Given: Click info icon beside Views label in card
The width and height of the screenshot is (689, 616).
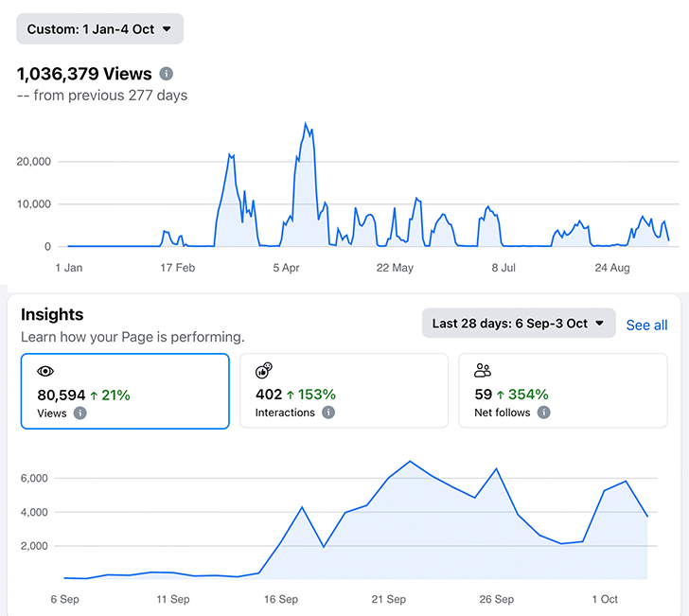Looking at the screenshot, I should pyautogui.click(x=80, y=414).
